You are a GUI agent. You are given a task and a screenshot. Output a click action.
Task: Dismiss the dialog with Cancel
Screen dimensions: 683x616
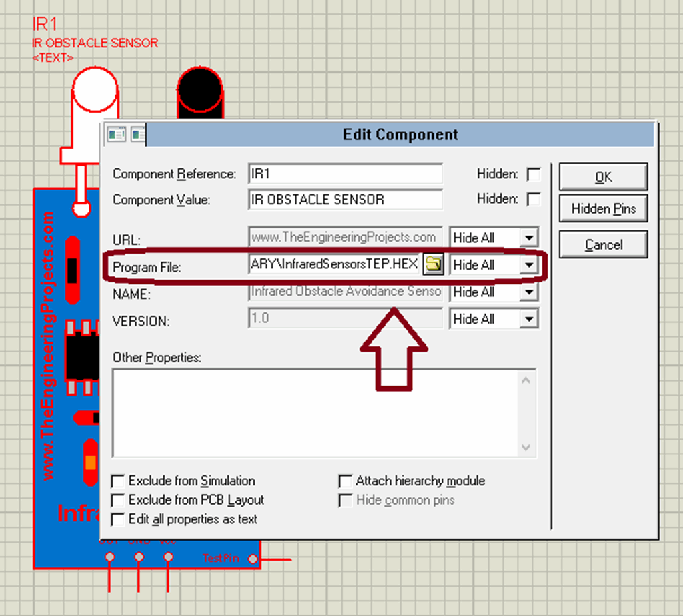tap(602, 244)
